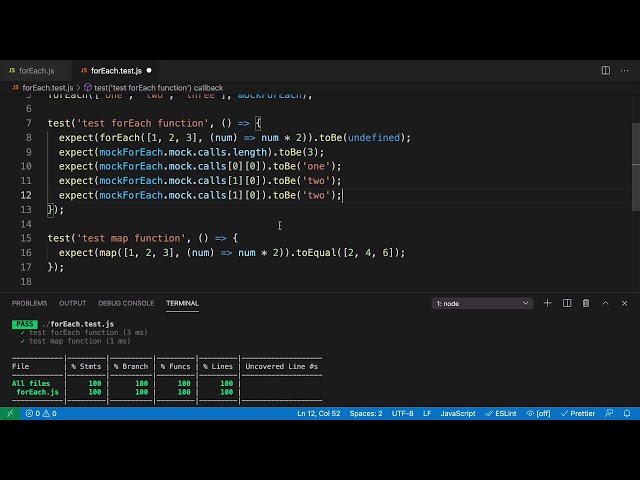Image resolution: width=640 pixels, height=480 pixels.
Task: Show errors and warnings count in status bar
Action: click(x=41, y=413)
